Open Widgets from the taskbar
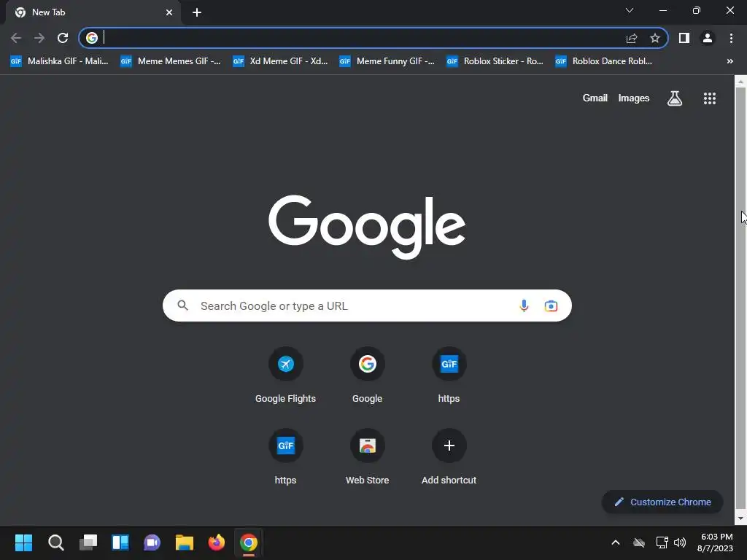The width and height of the screenshot is (747, 560). [120, 542]
